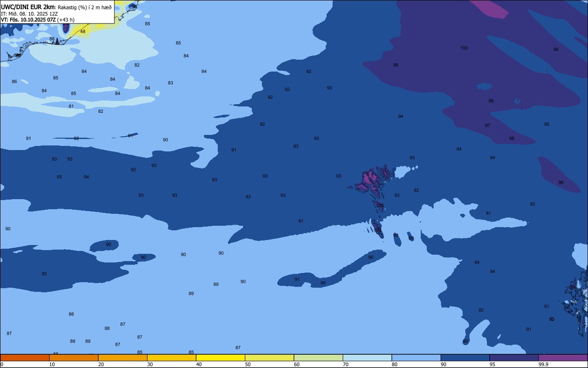
Task: Click the 'UWC/DINI EUR 2km' title text
Action: point(28,7)
